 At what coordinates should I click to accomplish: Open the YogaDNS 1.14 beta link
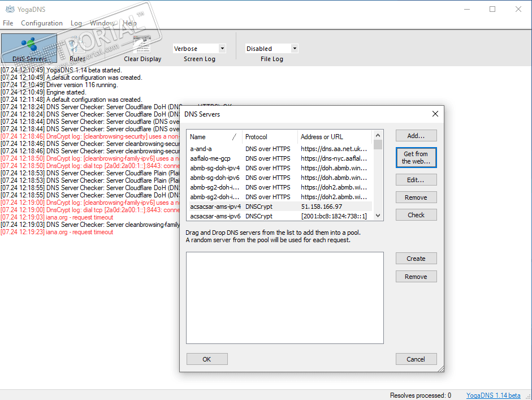pyautogui.click(x=493, y=395)
